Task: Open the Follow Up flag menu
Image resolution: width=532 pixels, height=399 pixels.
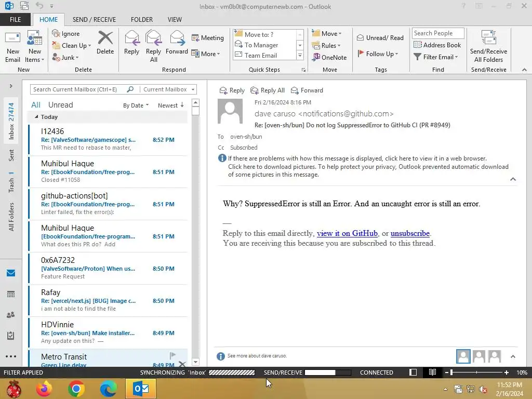Action: 378,54
